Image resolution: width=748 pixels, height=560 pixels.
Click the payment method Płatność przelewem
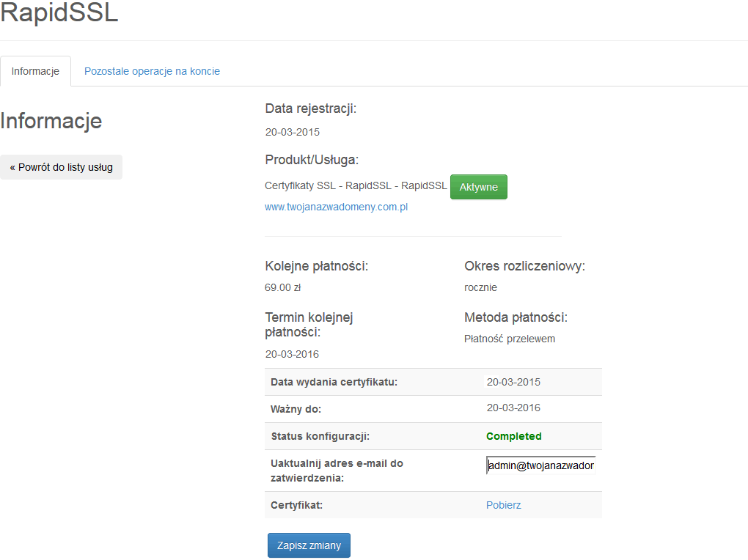coord(510,339)
